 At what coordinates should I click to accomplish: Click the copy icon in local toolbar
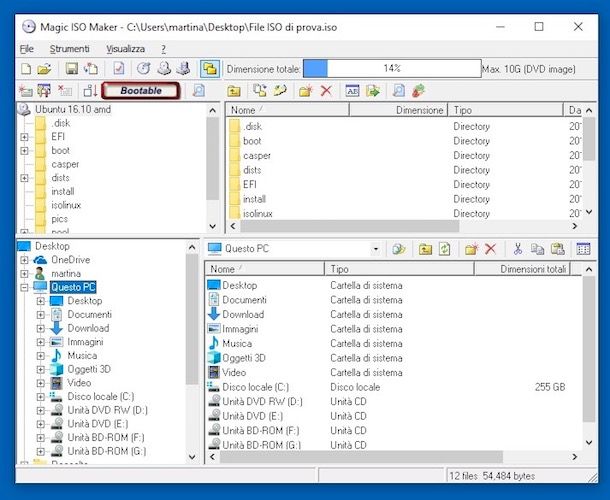pos(537,249)
